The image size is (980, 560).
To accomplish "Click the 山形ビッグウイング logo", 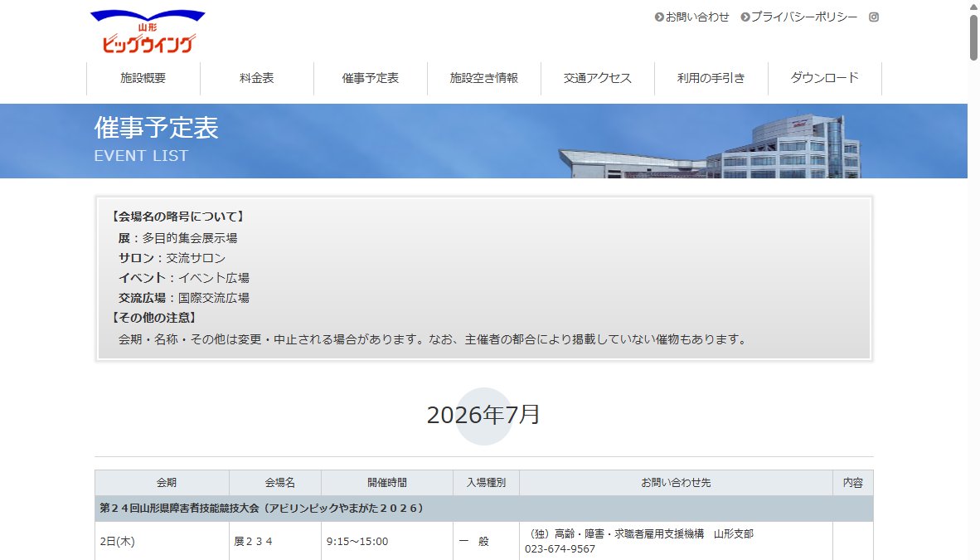I will pyautogui.click(x=148, y=32).
